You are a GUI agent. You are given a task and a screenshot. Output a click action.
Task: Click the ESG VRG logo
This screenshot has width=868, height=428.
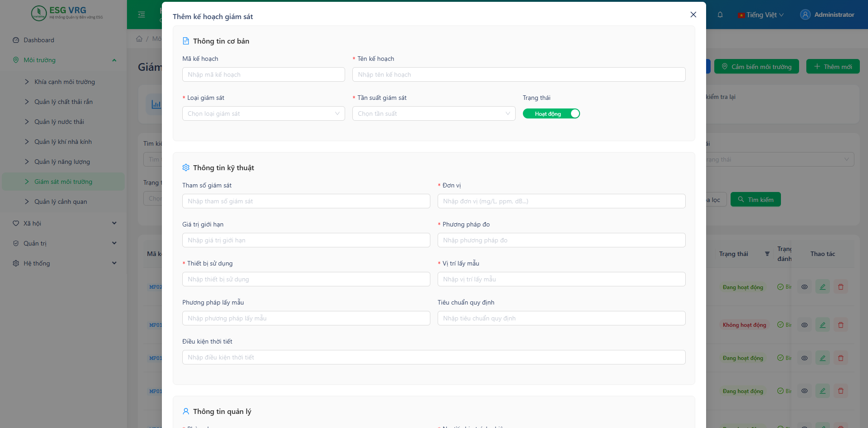(x=67, y=13)
